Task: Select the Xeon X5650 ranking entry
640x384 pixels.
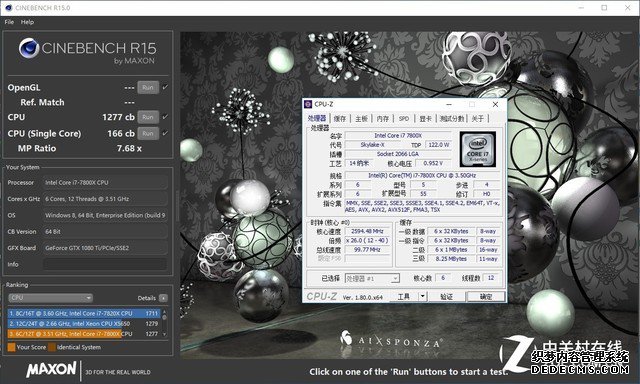Action: (84, 324)
